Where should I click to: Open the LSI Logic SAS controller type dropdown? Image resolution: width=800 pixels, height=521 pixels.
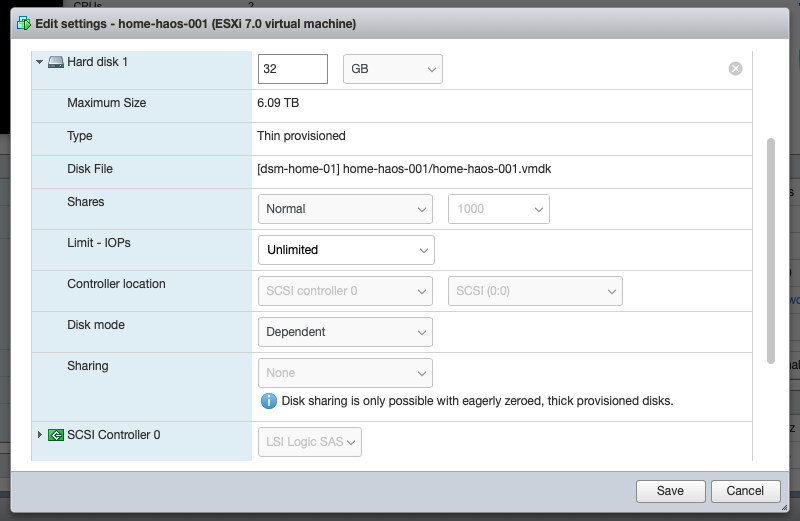pyautogui.click(x=310, y=442)
